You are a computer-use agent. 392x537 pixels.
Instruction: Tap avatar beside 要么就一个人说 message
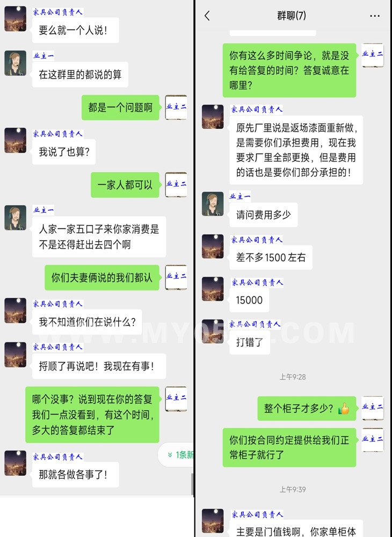click(16, 18)
